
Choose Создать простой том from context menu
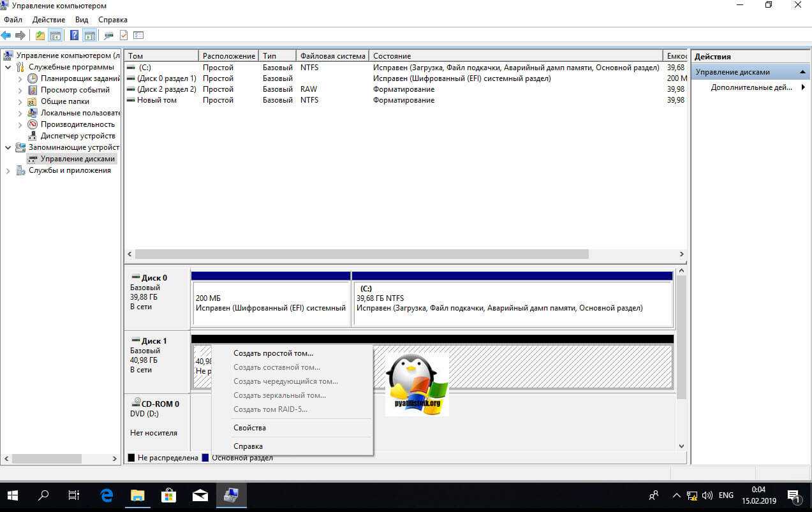(273, 353)
